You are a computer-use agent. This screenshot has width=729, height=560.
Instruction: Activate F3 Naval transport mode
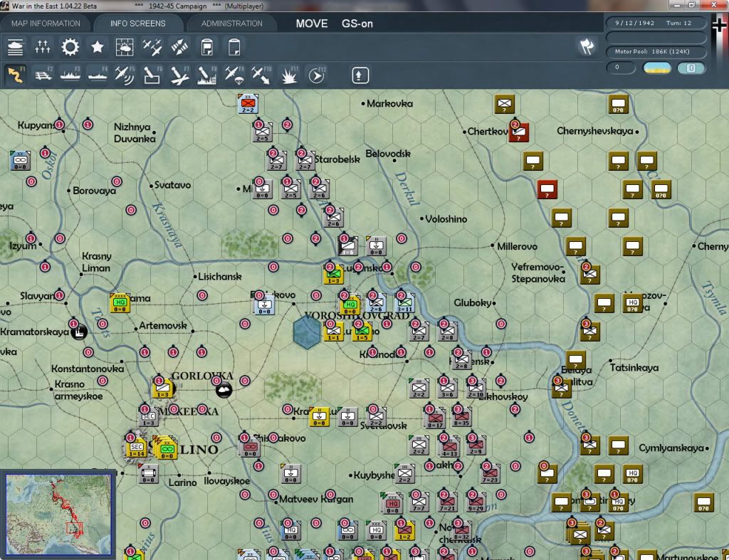(x=70, y=75)
